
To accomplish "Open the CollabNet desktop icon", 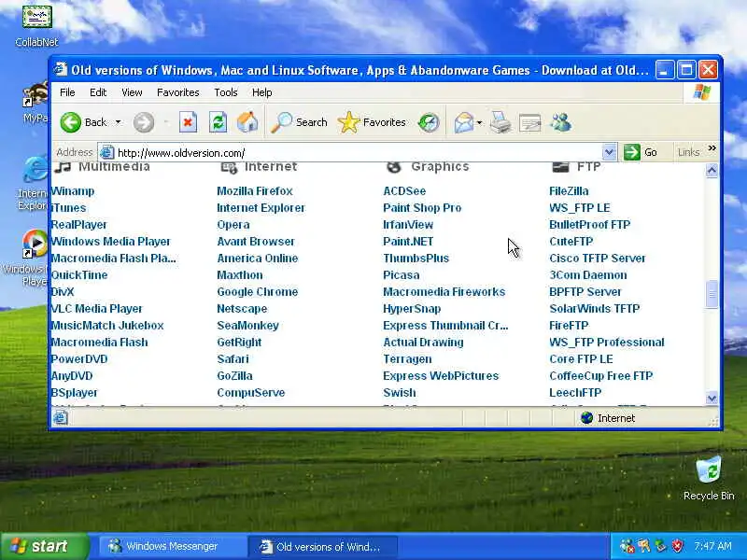I will [36, 26].
